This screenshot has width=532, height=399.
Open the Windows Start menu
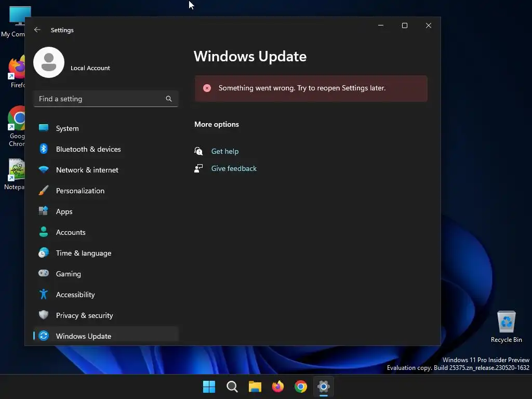pyautogui.click(x=209, y=387)
